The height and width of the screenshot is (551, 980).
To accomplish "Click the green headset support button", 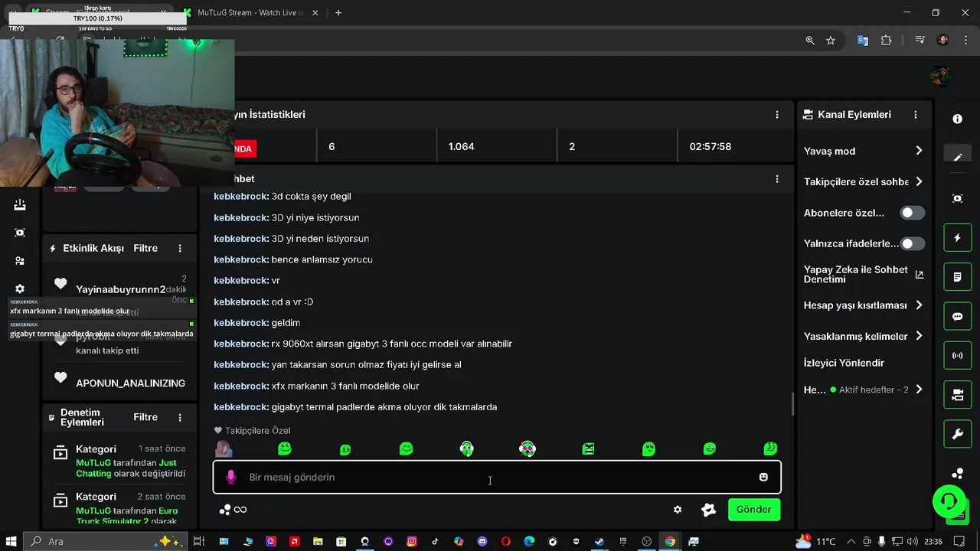I will (x=949, y=502).
